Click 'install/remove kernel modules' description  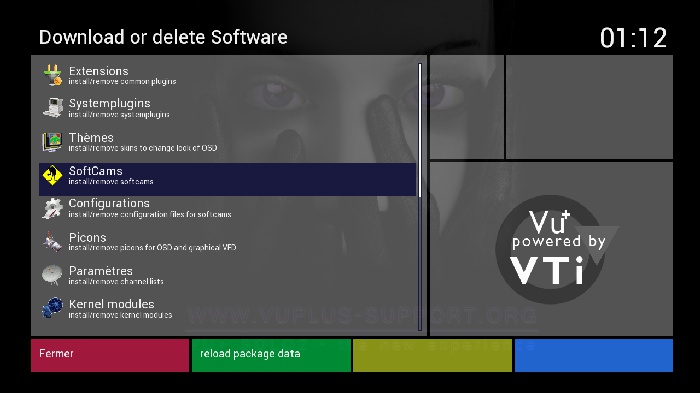120,315
